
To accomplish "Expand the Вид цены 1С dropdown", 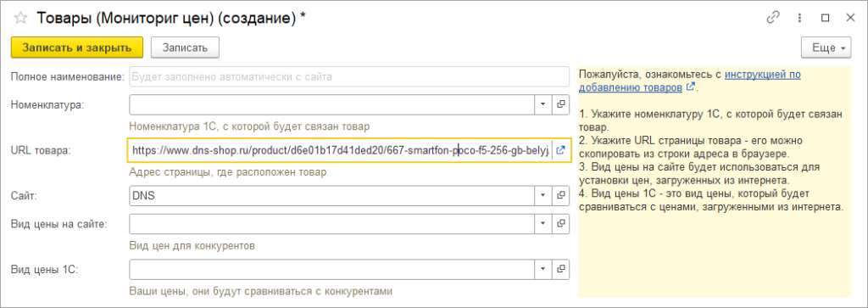I will [x=542, y=269].
